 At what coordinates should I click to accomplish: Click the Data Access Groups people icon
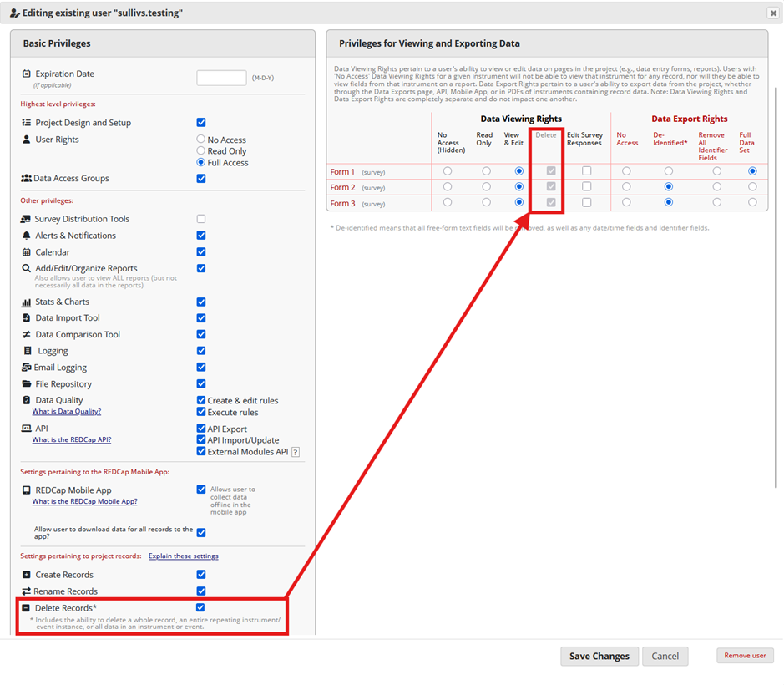coord(26,178)
